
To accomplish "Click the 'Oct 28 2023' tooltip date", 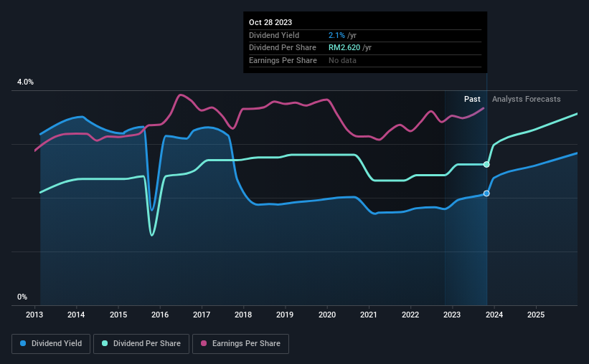I will click(x=270, y=22).
